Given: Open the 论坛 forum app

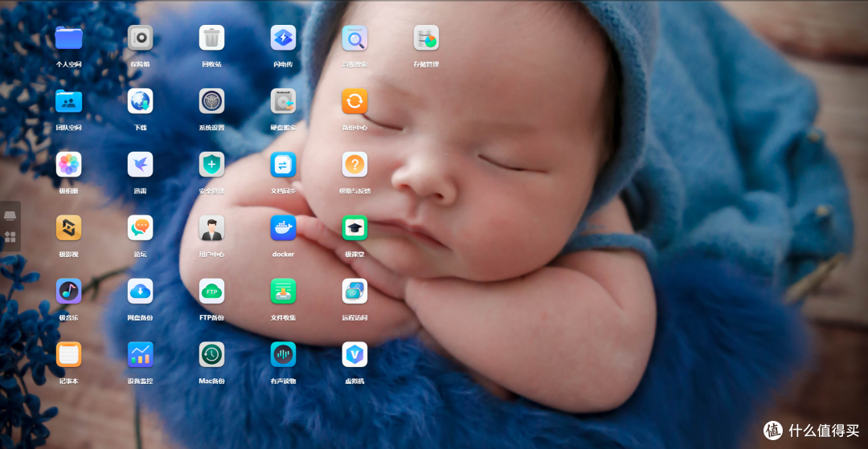Looking at the screenshot, I should coord(140,228).
